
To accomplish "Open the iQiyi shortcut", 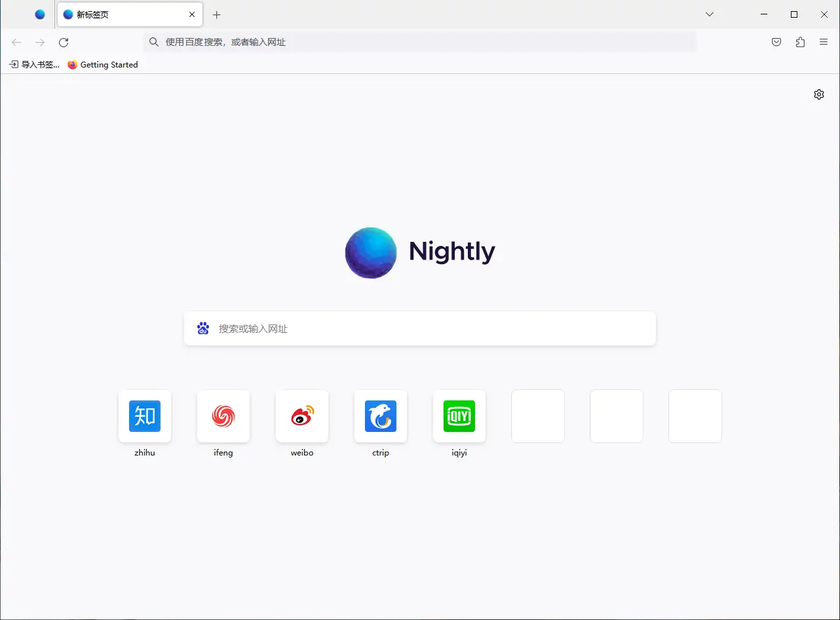I will pyautogui.click(x=459, y=416).
